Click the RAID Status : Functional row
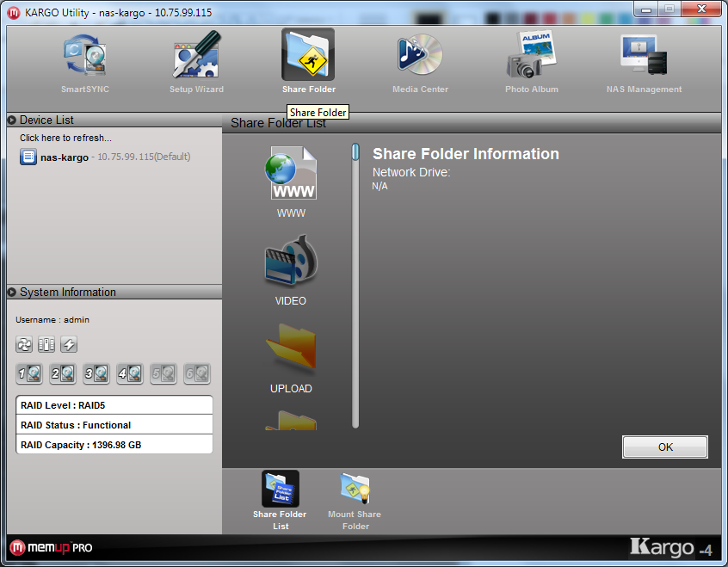 coord(114,425)
